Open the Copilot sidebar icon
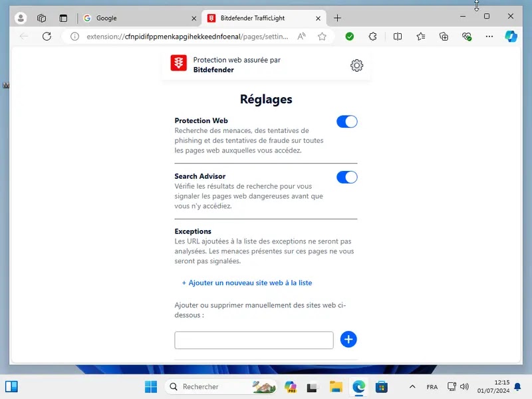The height and width of the screenshot is (399, 532). tap(511, 37)
